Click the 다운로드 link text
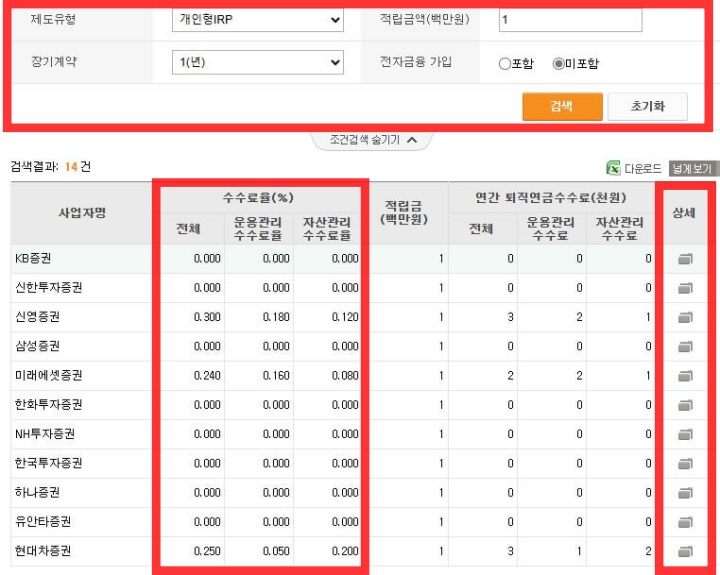720x575 pixels. (x=643, y=169)
